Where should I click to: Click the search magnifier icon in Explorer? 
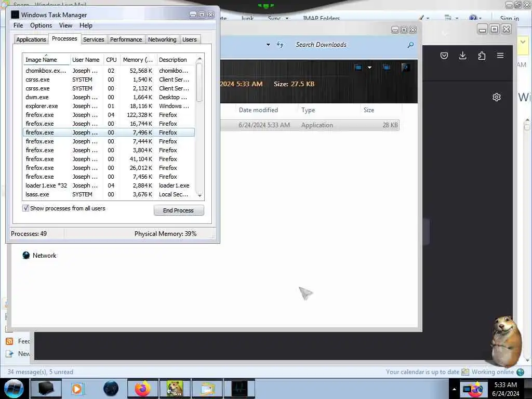(x=410, y=45)
